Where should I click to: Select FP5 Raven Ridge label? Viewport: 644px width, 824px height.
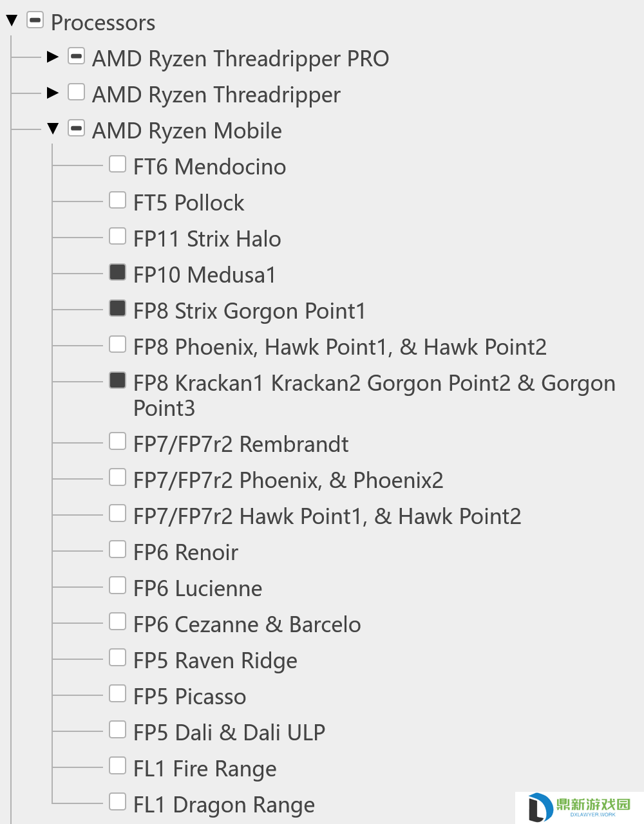(x=215, y=661)
